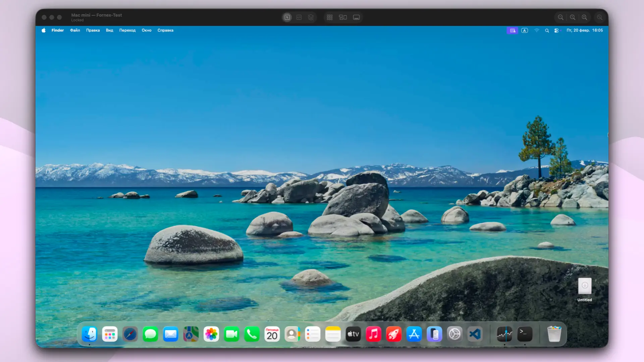
Task: Open the Trash in the dock
Action: point(554,334)
